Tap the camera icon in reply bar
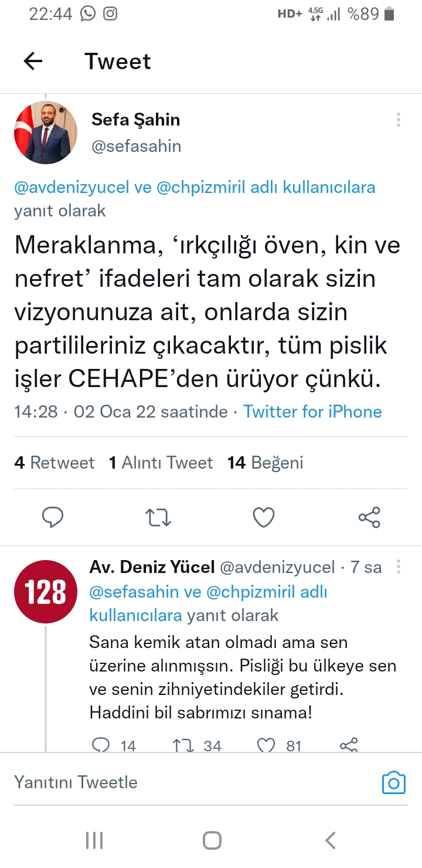Viewport: 422px width, 868px height. pos(393,782)
